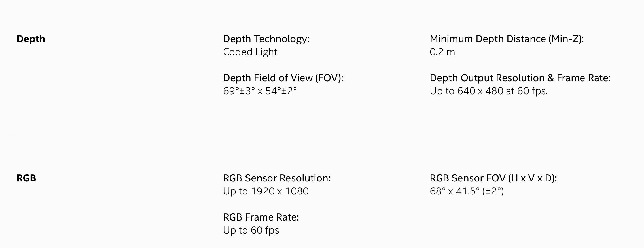
Task: Click the RGB Frame Rate label
Action: click(261, 217)
